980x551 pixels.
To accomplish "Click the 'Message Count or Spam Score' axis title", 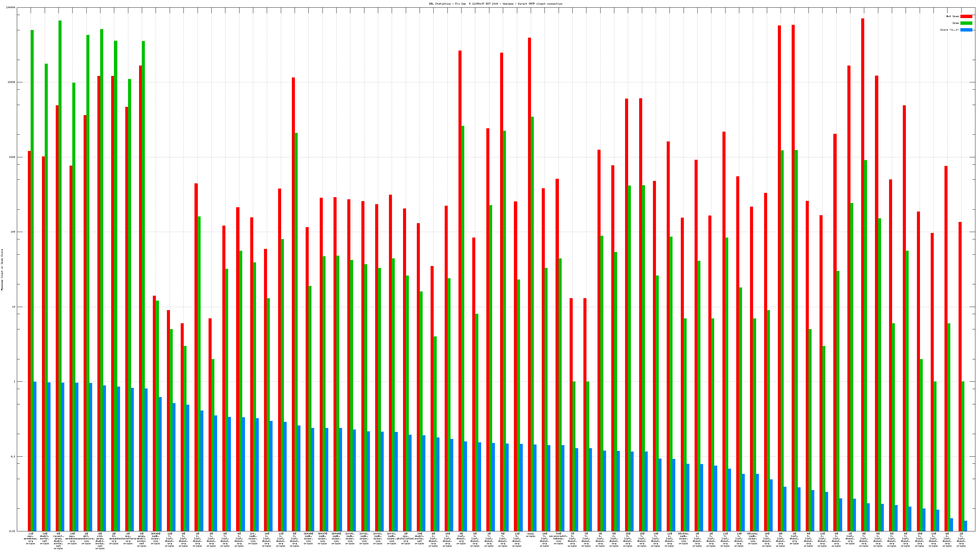I will [2, 269].
